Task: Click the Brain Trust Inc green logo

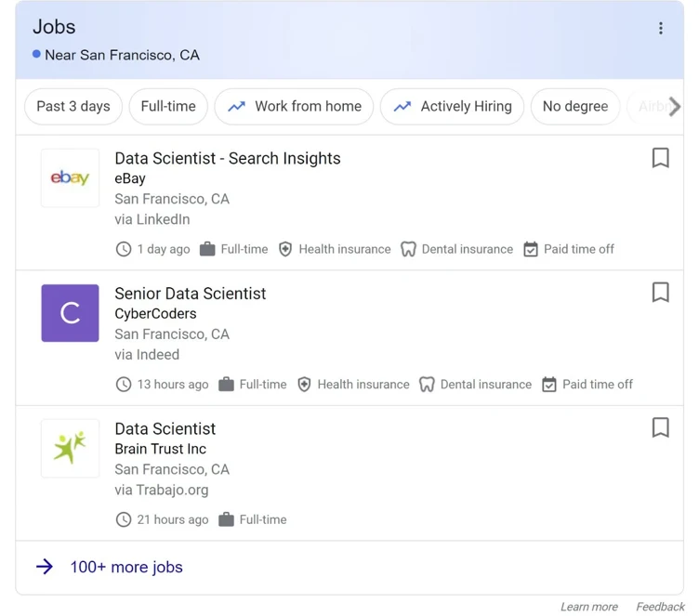Action: tap(70, 449)
